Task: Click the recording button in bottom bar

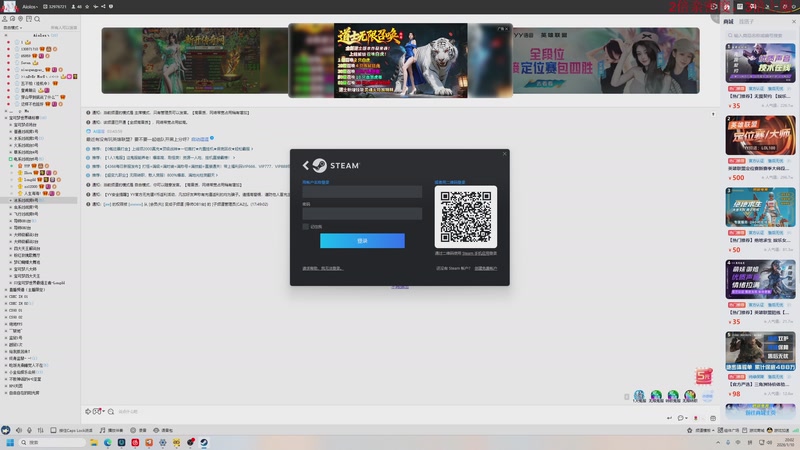Action: pos(138,430)
